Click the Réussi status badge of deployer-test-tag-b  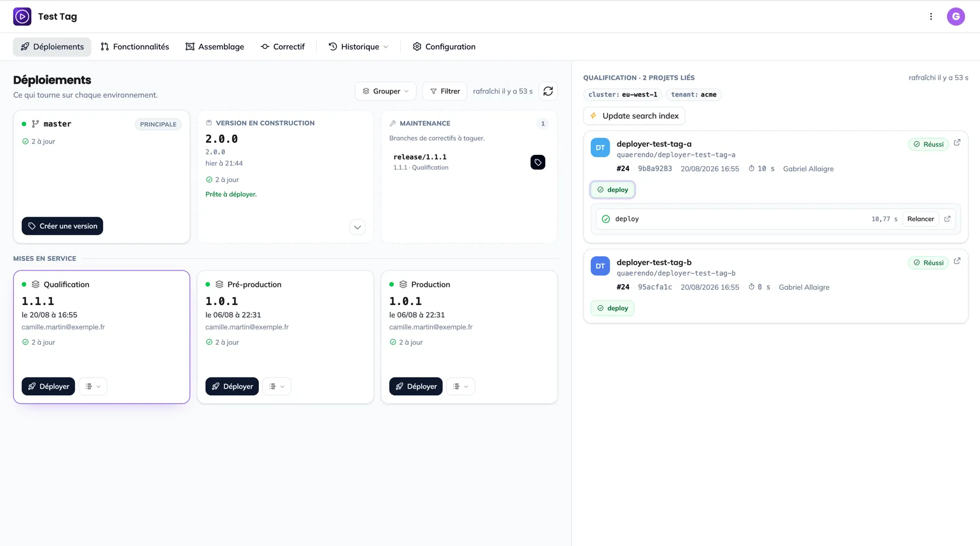[x=928, y=263]
